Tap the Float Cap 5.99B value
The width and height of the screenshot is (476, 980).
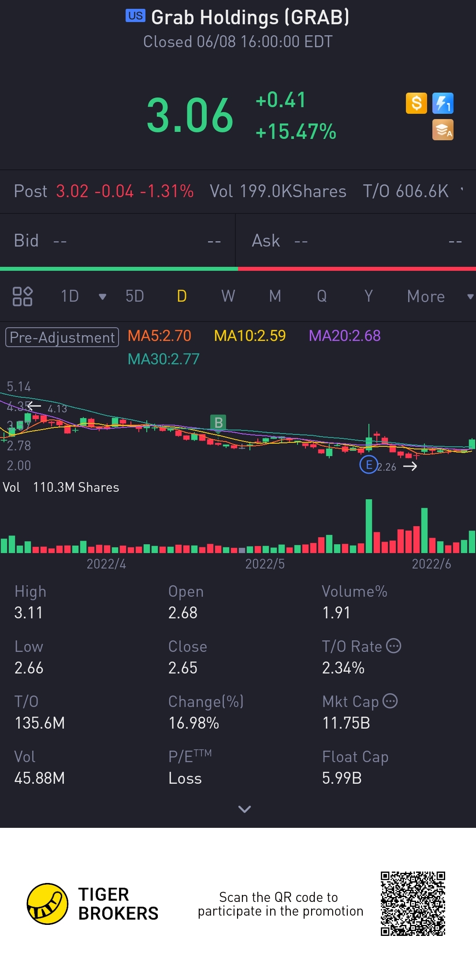click(x=342, y=778)
